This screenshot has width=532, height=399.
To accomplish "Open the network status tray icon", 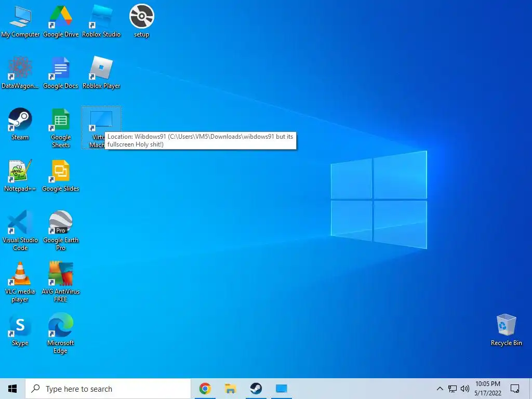I will point(453,389).
